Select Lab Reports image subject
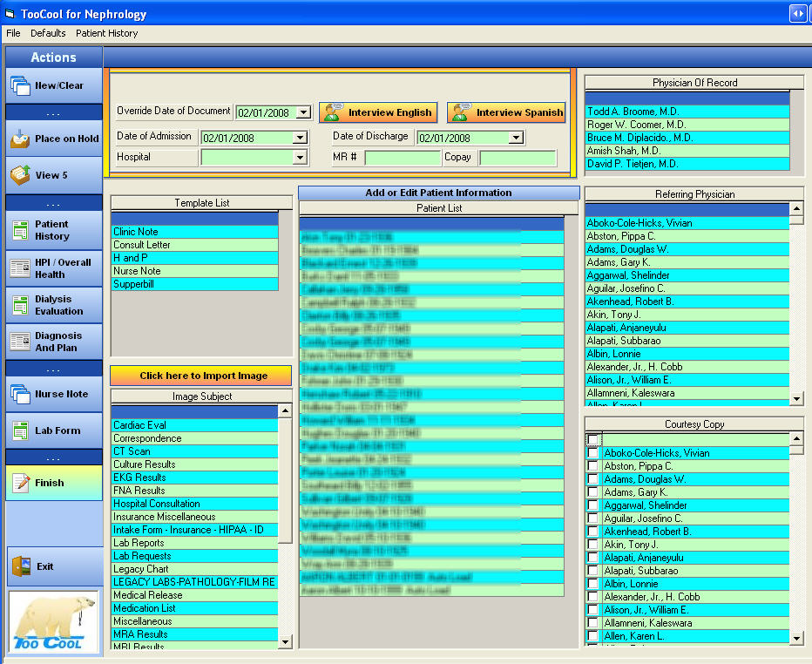This screenshot has width=812, height=664. pos(195,543)
